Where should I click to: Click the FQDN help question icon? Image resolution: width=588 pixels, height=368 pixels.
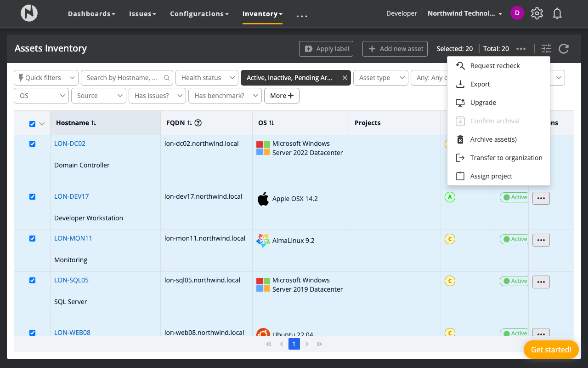pyautogui.click(x=198, y=123)
